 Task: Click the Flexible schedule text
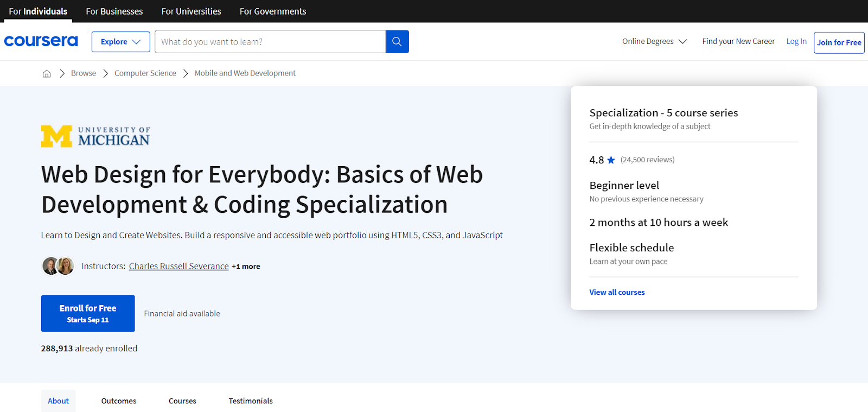click(x=632, y=248)
